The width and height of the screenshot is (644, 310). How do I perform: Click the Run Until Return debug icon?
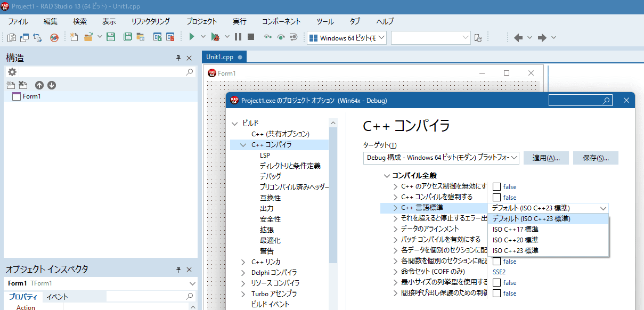coord(294,37)
